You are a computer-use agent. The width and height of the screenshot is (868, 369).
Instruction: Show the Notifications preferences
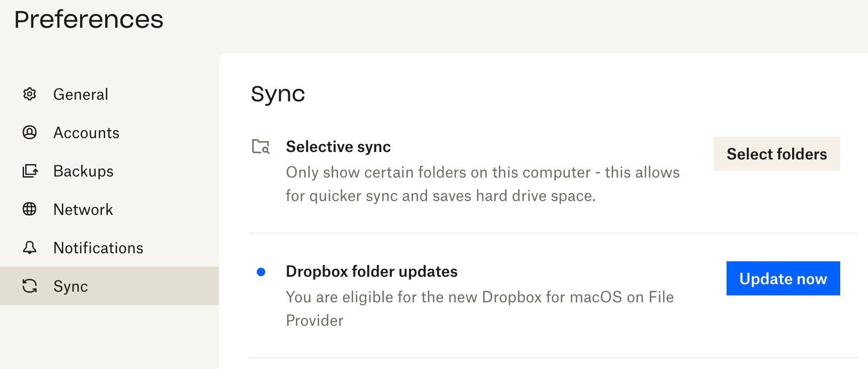pos(98,248)
